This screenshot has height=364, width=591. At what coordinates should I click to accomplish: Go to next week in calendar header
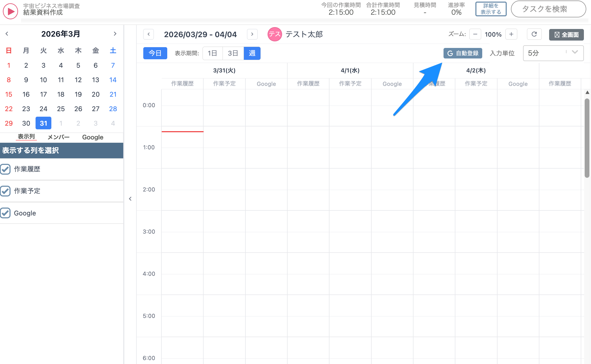click(252, 34)
